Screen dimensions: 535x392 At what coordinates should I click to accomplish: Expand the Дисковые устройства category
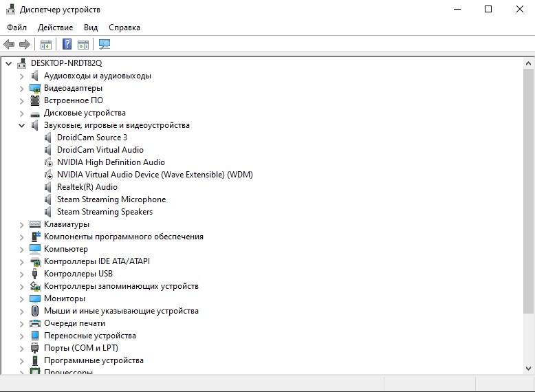pyautogui.click(x=21, y=113)
